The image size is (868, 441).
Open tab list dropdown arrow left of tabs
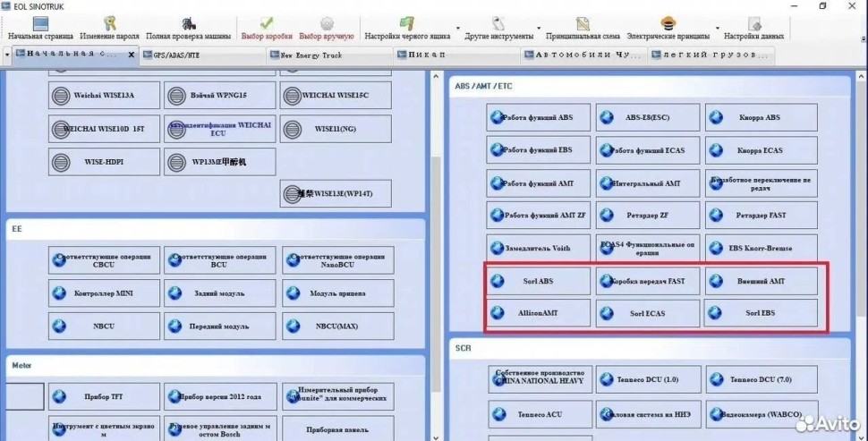pyautogui.click(x=7, y=55)
